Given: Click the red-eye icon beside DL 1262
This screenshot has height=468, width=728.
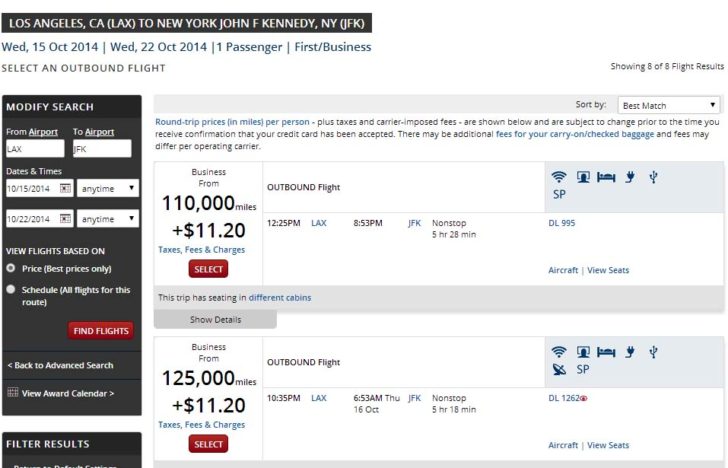Looking at the screenshot, I should point(584,398).
